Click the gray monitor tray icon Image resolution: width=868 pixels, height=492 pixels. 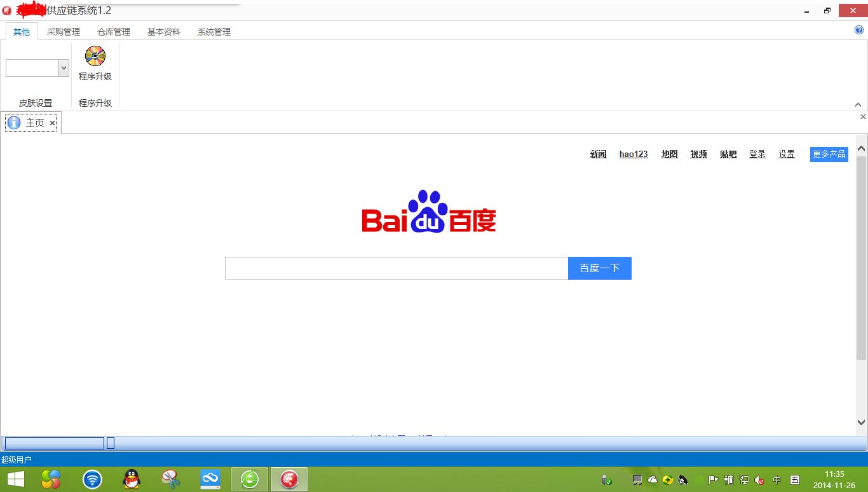pos(637,480)
